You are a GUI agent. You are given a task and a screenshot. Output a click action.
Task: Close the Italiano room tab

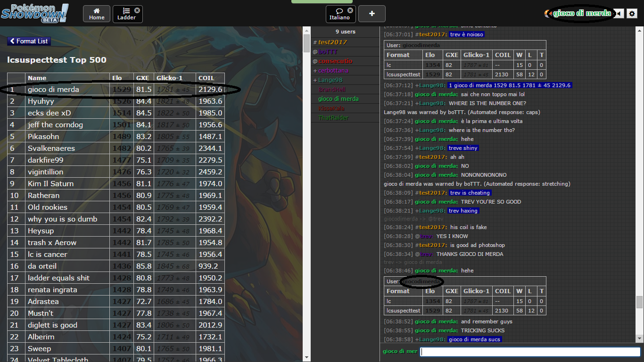(350, 10)
